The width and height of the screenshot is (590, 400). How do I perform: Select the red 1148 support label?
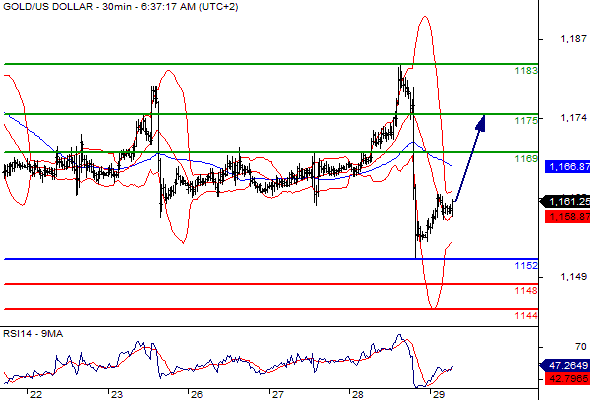[526, 290]
